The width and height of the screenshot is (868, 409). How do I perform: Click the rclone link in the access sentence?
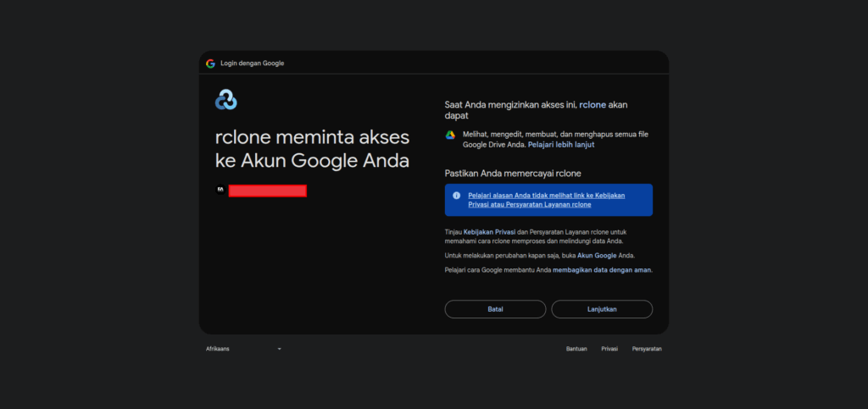(593, 104)
